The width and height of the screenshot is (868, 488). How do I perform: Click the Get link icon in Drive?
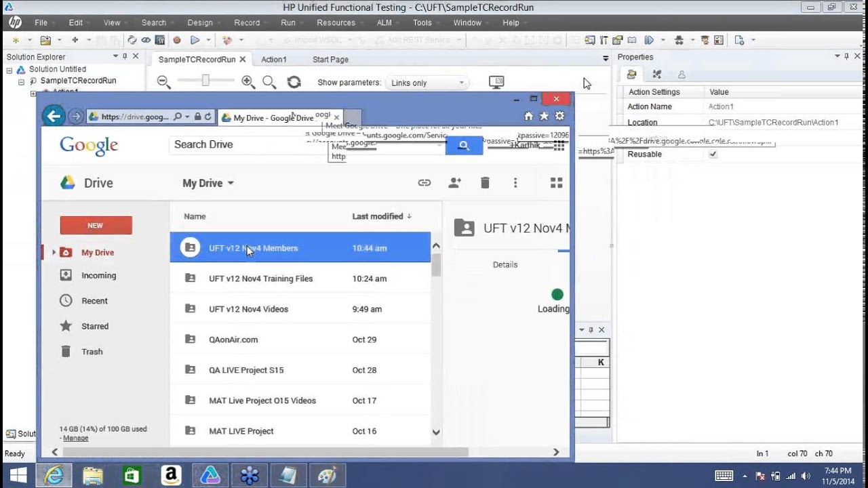click(x=425, y=182)
